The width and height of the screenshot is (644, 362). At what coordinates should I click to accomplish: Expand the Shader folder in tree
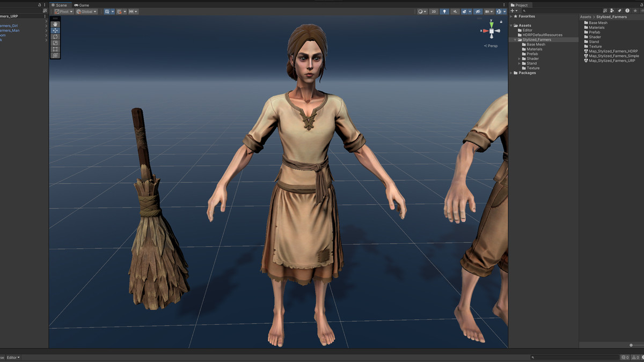click(519, 58)
